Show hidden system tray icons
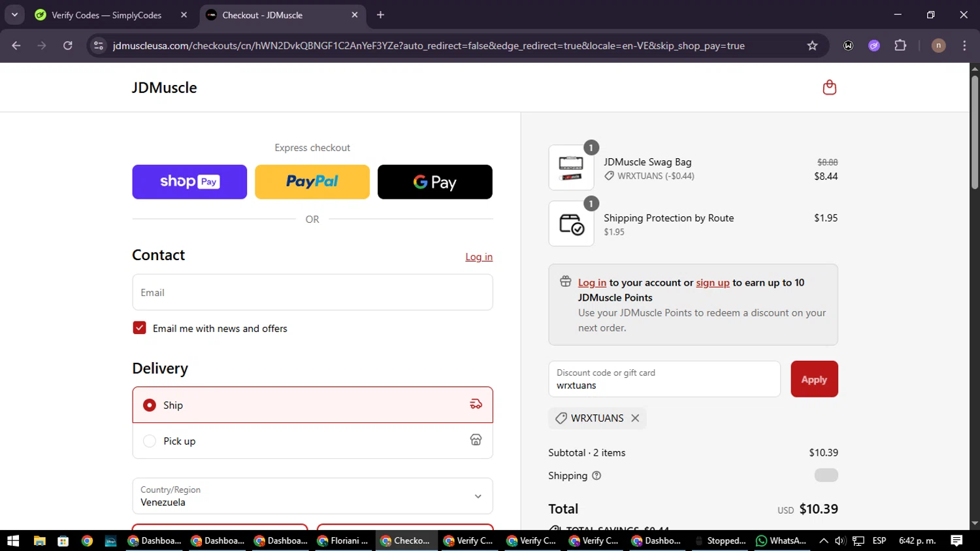 click(x=824, y=541)
